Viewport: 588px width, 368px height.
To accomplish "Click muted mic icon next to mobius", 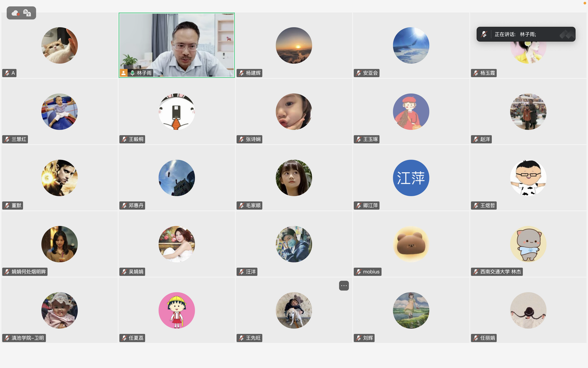I will (x=358, y=271).
